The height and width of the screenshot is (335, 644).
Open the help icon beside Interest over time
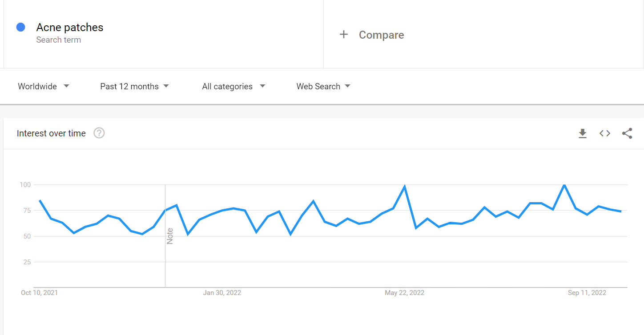coord(99,133)
